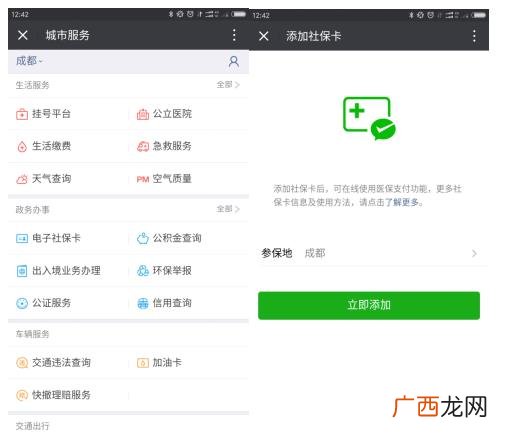Open 信用查询 service label
The width and height of the screenshot is (522, 435).
(172, 303)
